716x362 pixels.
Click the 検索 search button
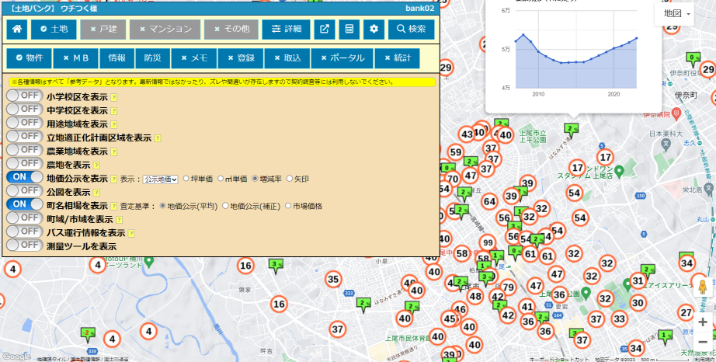pos(411,29)
